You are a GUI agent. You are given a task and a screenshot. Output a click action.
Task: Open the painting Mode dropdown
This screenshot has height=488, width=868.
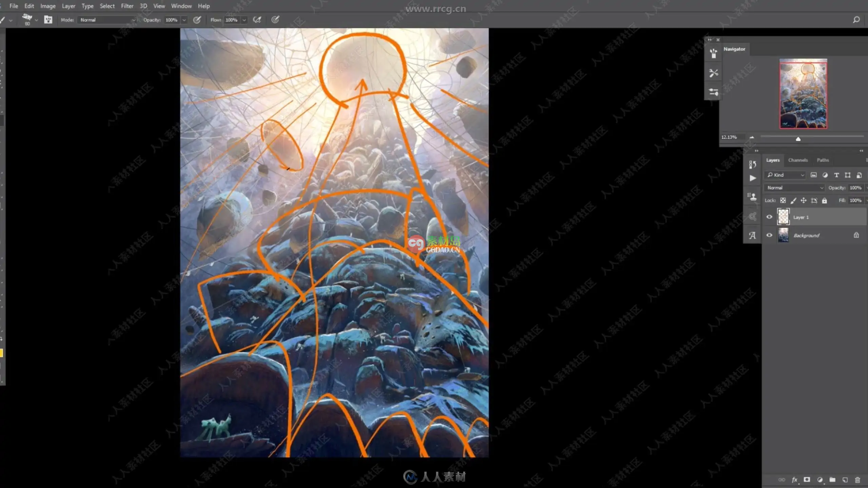tap(107, 20)
